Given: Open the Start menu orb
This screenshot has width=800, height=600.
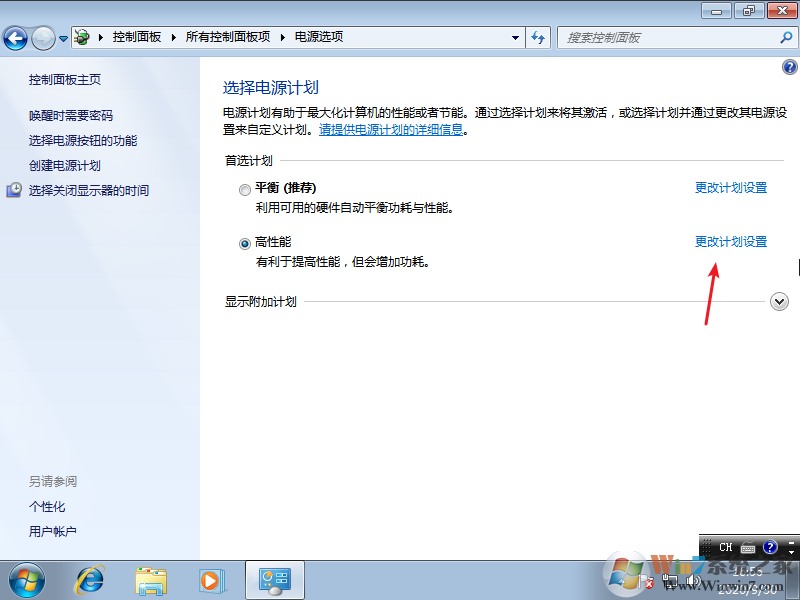Looking at the screenshot, I should click(x=26, y=580).
